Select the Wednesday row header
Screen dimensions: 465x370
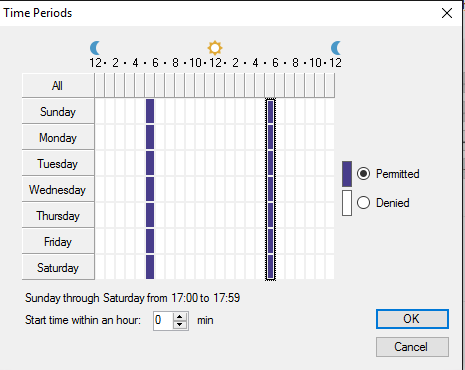tap(58, 190)
